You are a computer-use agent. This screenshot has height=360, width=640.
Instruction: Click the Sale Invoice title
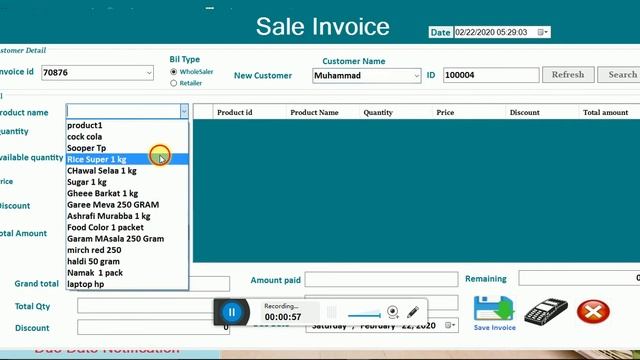322,27
